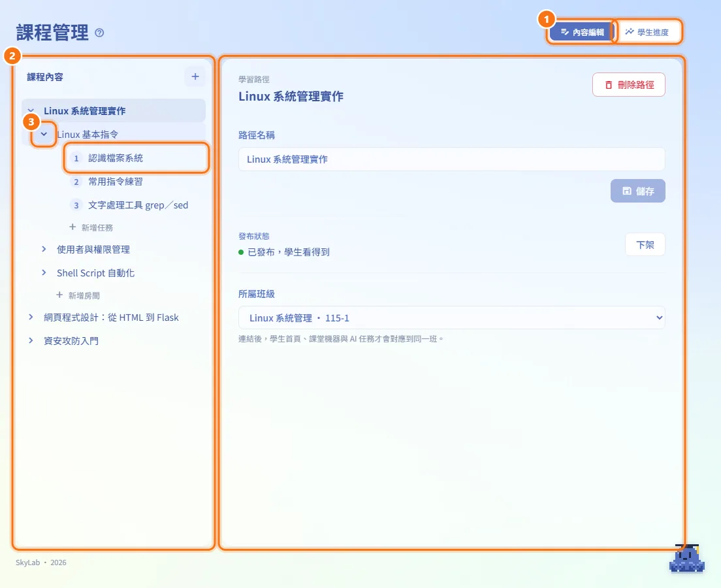
Task: Collapse the Linux 基本指令 room
Action: click(44, 134)
